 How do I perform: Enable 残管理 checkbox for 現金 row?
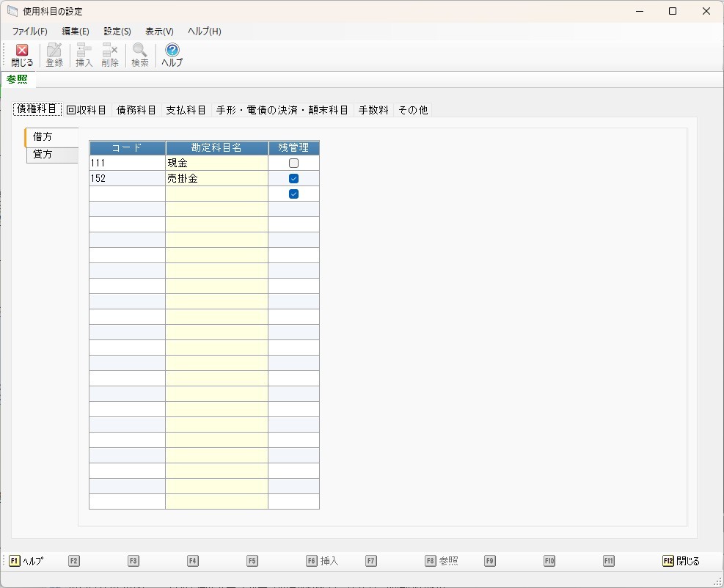(x=293, y=163)
